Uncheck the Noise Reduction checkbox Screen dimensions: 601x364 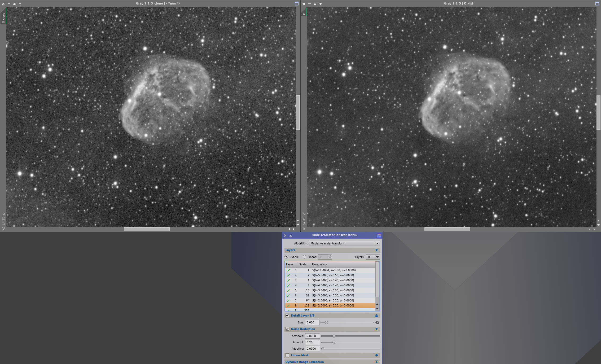[287, 329]
